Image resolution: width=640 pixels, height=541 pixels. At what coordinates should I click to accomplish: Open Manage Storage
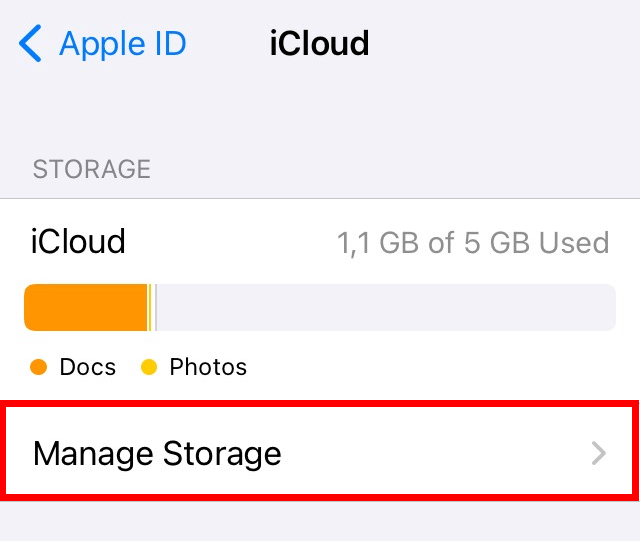pos(320,451)
